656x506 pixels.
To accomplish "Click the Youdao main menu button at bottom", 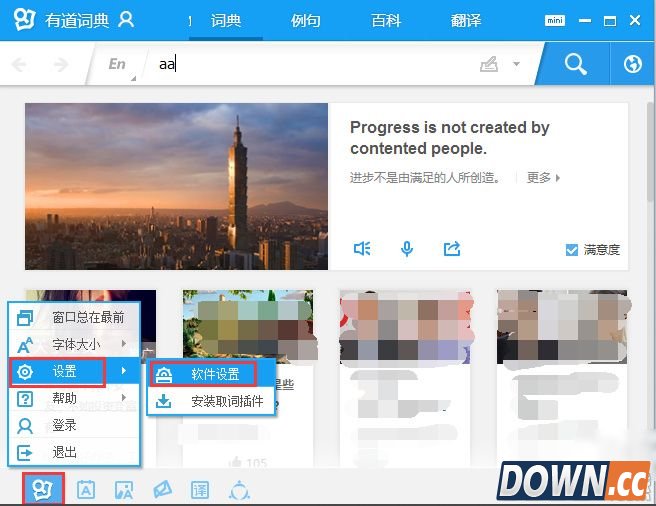I will (43, 488).
